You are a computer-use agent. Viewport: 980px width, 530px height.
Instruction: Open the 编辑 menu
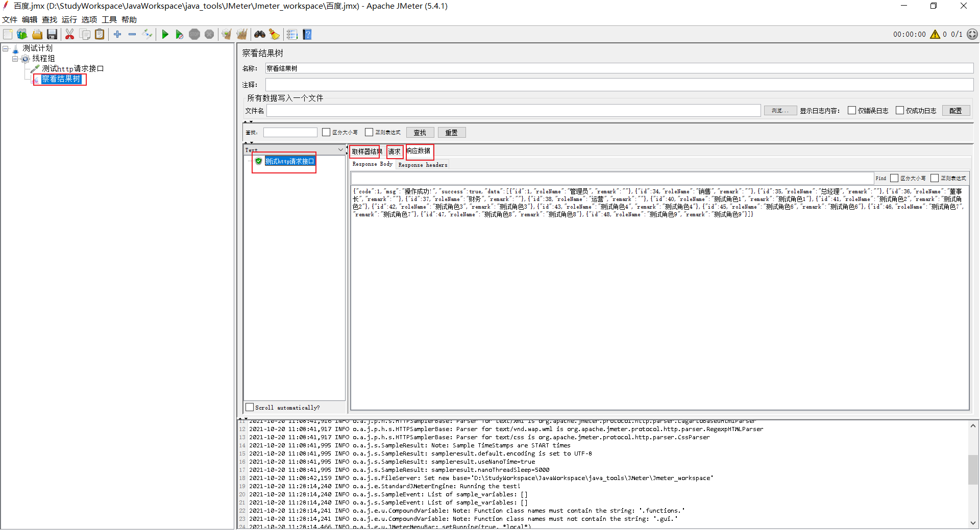30,19
